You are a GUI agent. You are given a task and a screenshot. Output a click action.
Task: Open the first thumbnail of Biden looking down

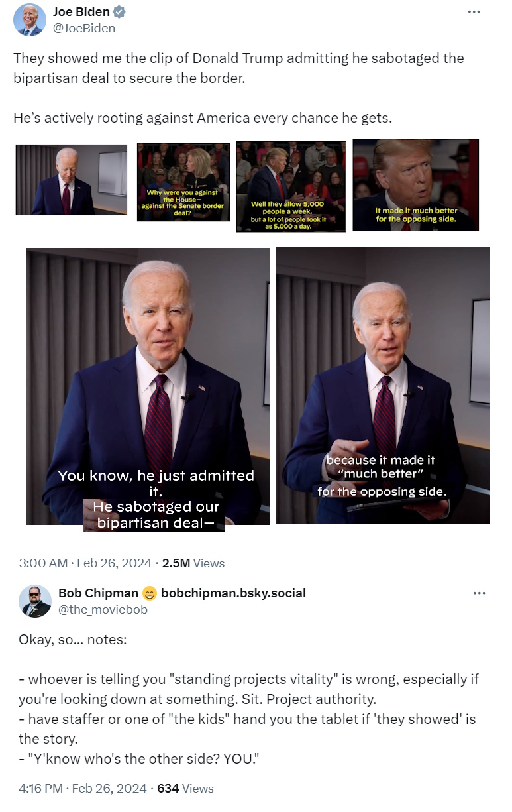pos(71,180)
